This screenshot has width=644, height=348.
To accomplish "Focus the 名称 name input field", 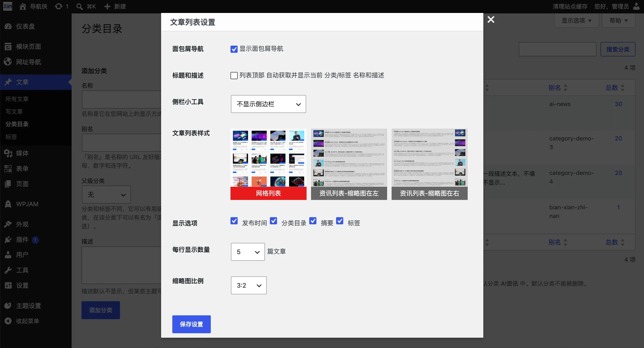I will tap(122, 100).
